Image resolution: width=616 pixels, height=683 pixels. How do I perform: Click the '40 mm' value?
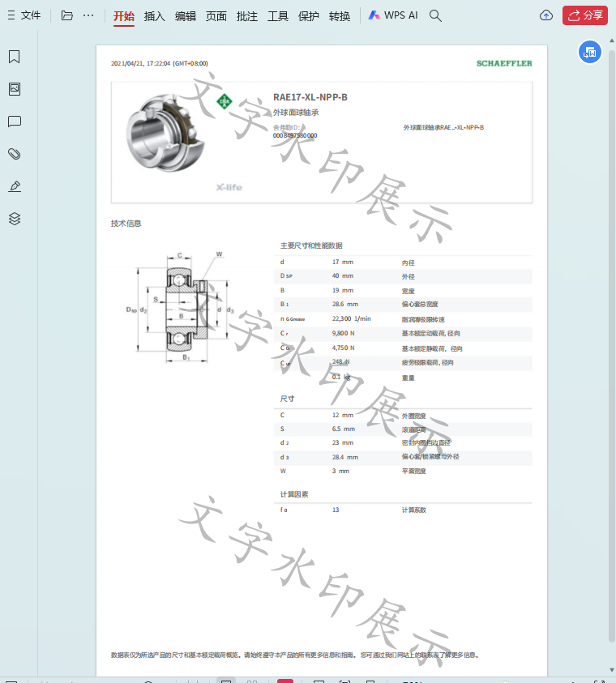[x=342, y=275]
